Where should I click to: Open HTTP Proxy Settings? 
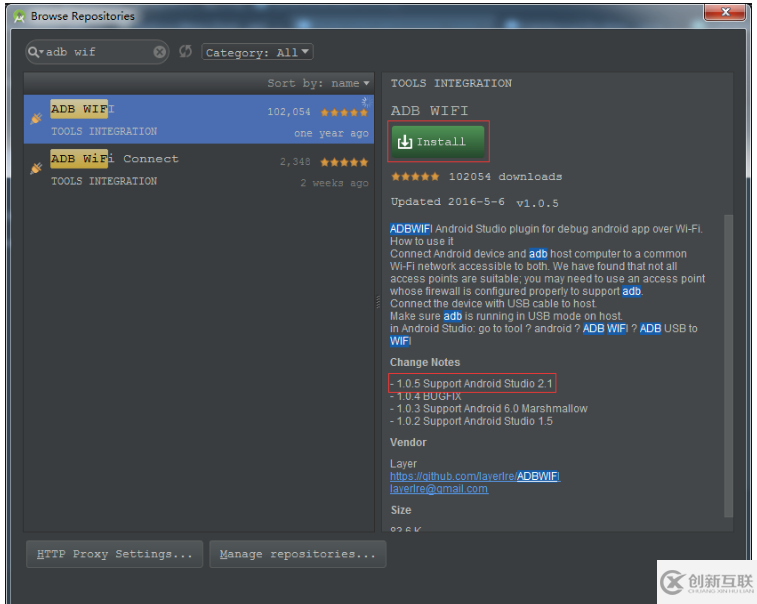click(114, 554)
